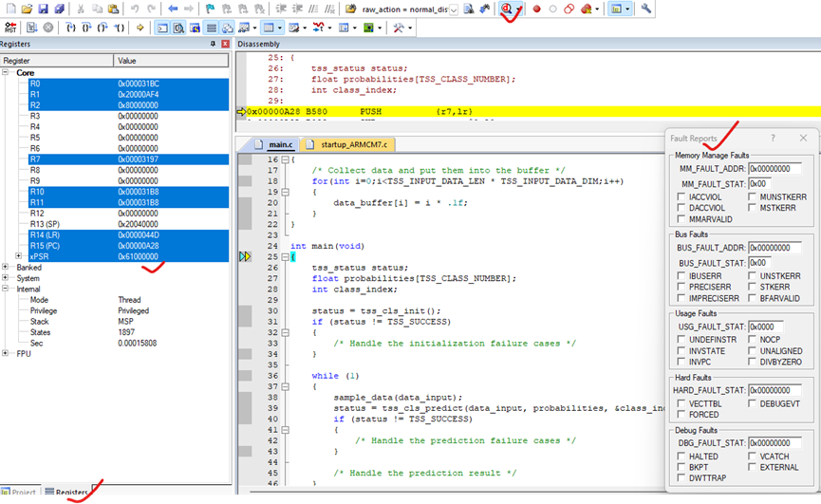Expand the FPU register group
821x504 pixels.
(x=6, y=353)
